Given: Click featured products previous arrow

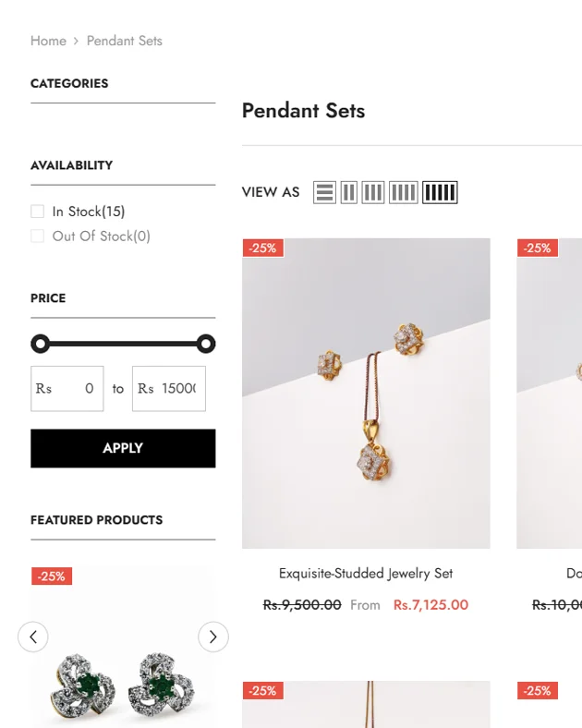Looking at the screenshot, I should (x=33, y=637).
